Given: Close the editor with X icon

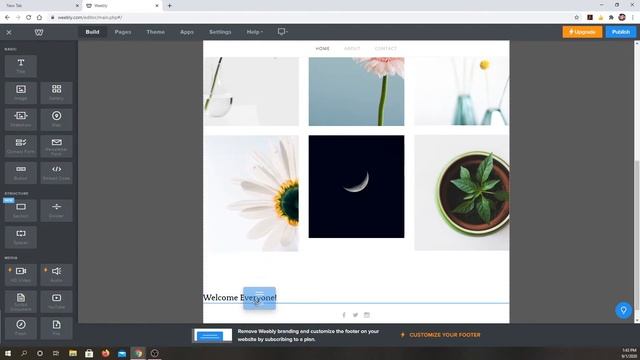Looking at the screenshot, I should coord(9,32).
